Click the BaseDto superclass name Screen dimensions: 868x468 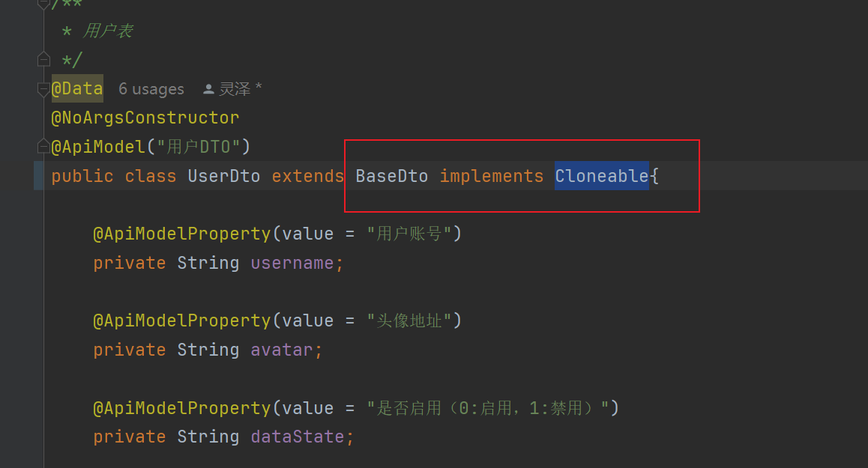[x=391, y=176]
